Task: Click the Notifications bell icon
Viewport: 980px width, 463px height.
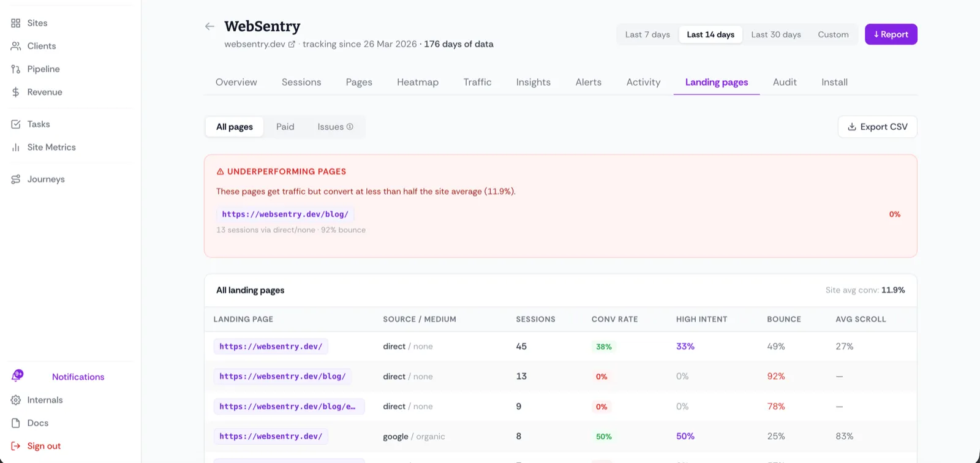Action: point(17,376)
